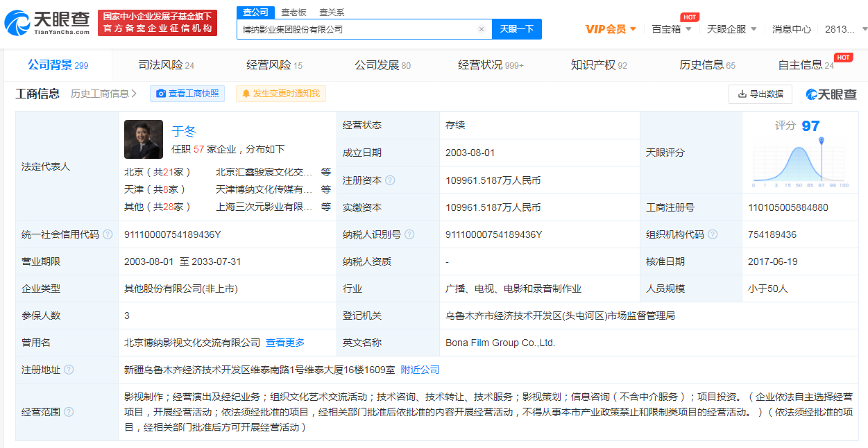Click the establishment date 2003-08-01
The height and width of the screenshot is (448, 868).
470,153
